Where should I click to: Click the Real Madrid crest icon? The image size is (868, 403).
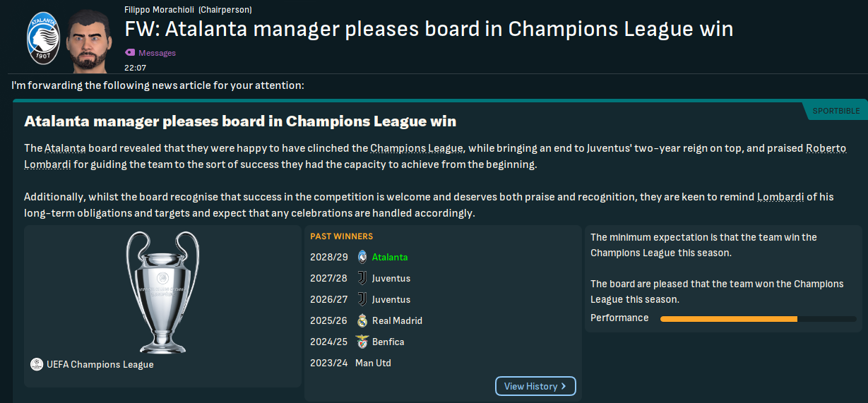(x=362, y=320)
